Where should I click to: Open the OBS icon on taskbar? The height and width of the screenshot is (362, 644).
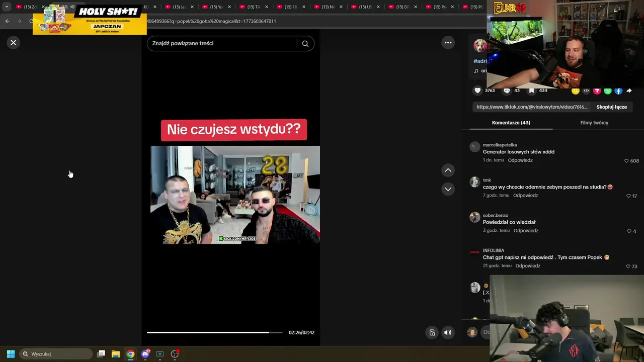point(175,354)
